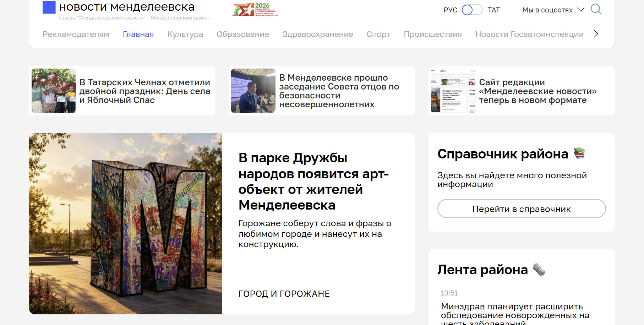Expand the Мы в соцсетях dropdown
Image resolution: width=644 pixels, height=325 pixels.
(x=553, y=10)
